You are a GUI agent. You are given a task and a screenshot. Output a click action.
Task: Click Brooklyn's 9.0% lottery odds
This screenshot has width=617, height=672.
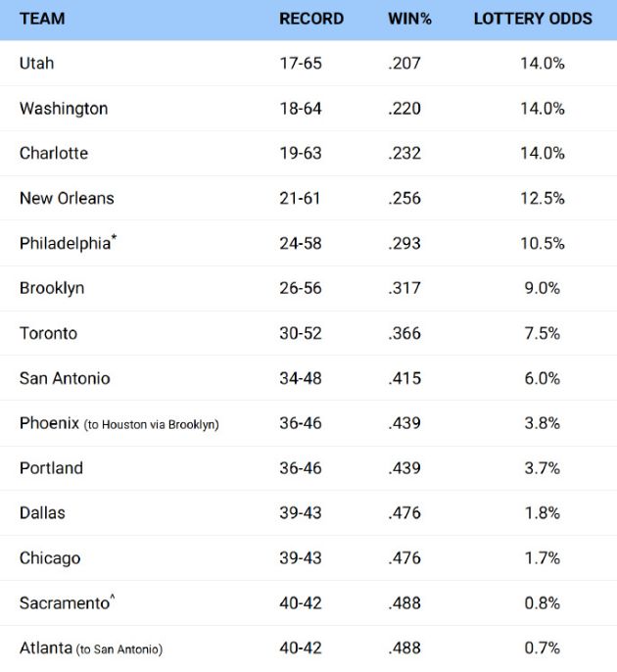click(542, 288)
